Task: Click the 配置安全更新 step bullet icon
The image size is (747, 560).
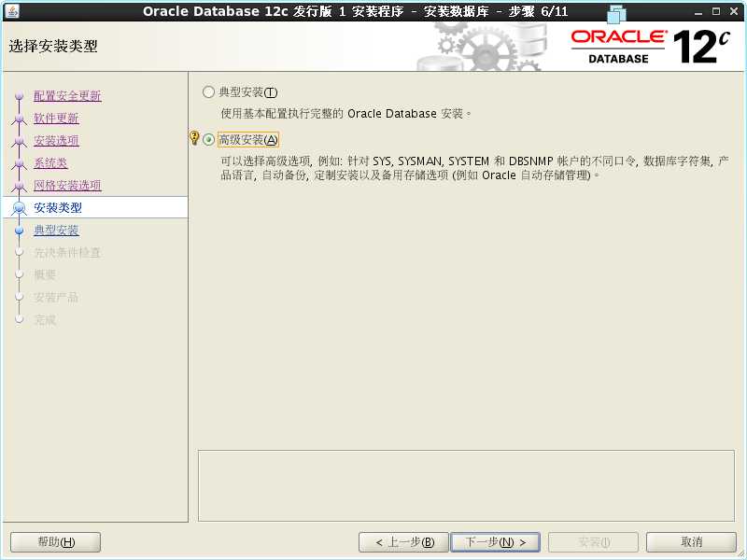Action: pyautogui.click(x=19, y=96)
